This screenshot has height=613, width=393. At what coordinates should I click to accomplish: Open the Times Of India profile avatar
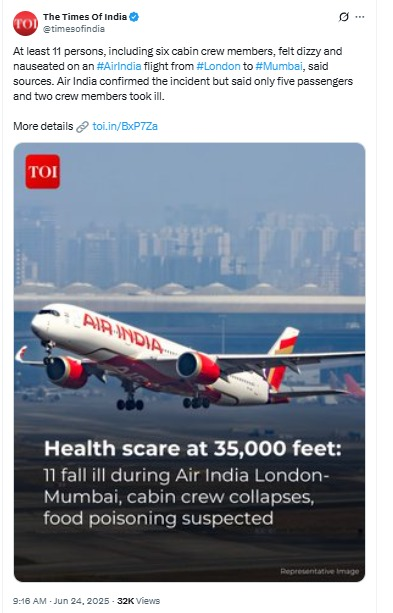click(25, 23)
